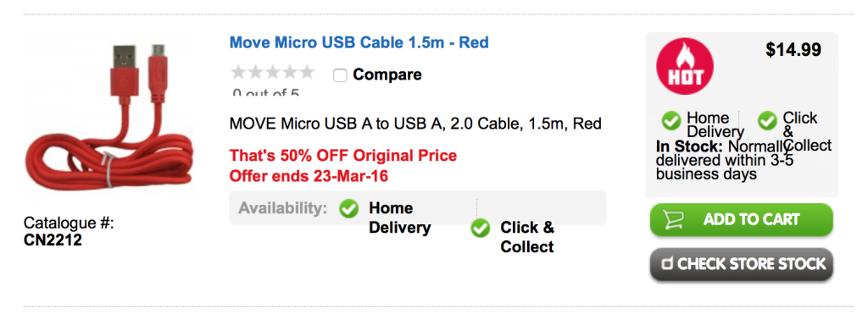The width and height of the screenshot is (868, 314).
Task: Click the shopping cart icon on Add to Cart
Action: 672,219
